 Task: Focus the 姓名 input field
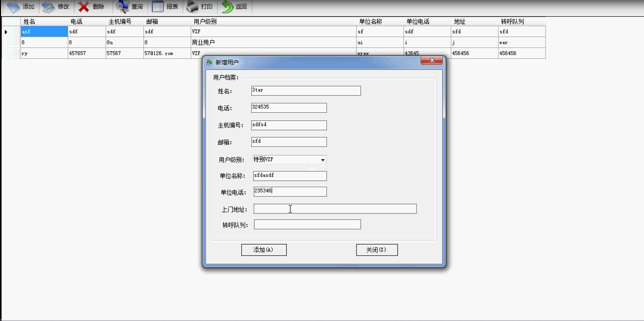point(306,91)
